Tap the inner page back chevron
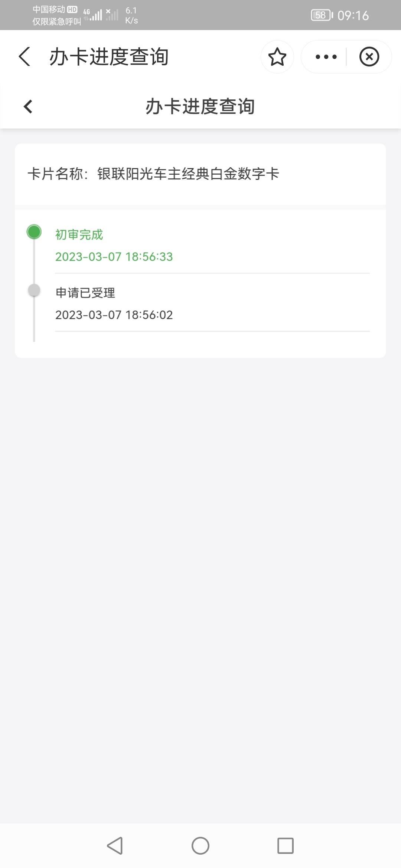The height and width of the screenshot is (868, 401). click(x=28, y=106)
